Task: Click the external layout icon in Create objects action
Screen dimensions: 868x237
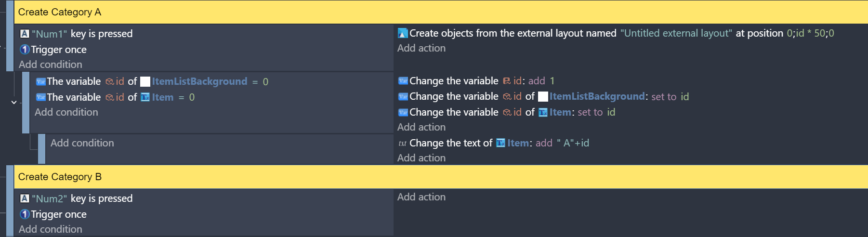Action: pyautogui.click(x=403, y=33)
